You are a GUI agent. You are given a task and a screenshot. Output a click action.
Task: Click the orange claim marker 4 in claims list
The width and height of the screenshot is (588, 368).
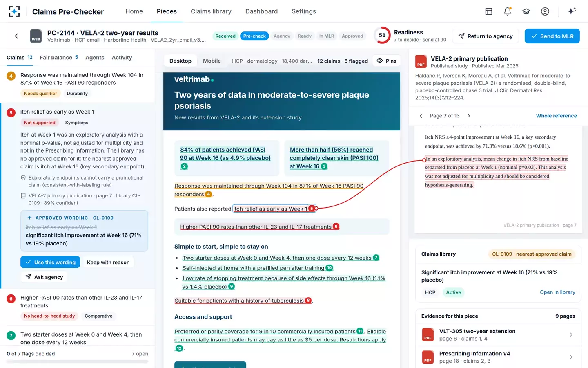click(x=11, y=76)
